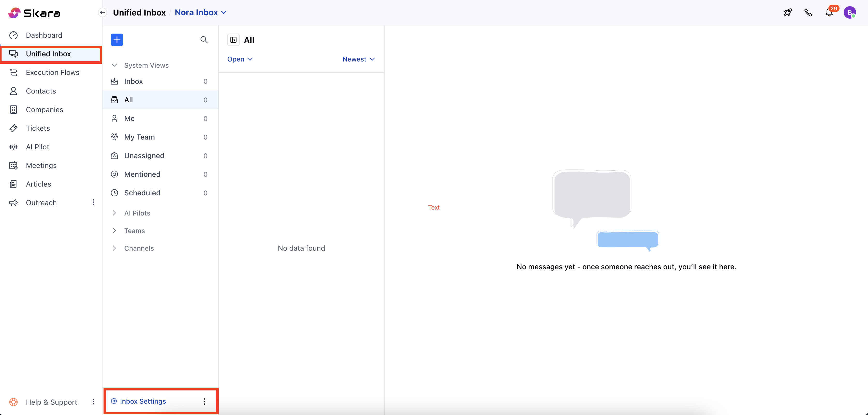Screen dimensions: 868x415
Task: Expand the Channels section
Action: coord(115,248)
